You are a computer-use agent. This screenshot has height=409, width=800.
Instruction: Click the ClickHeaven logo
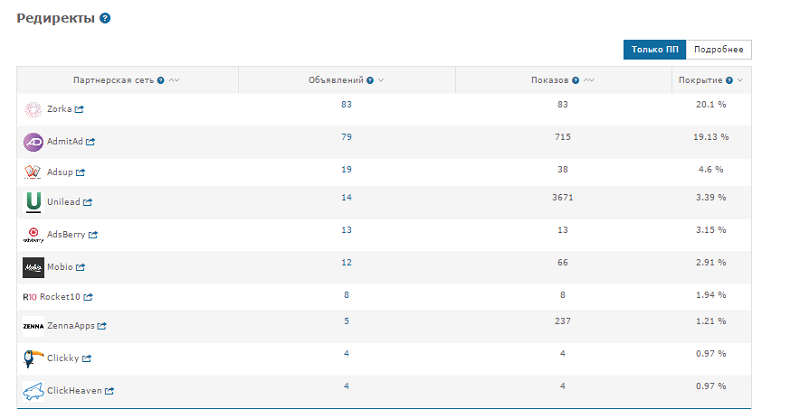tap(33, 391)
